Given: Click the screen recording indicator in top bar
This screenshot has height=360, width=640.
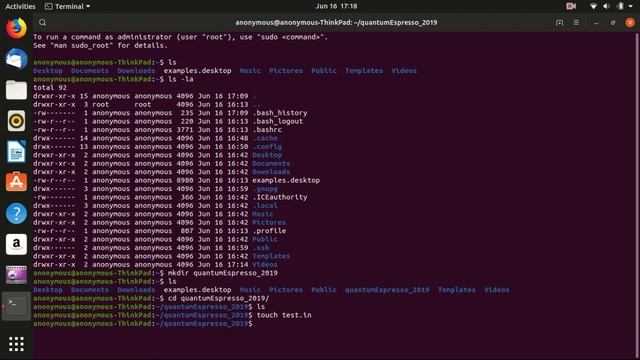Looking at the screenshot, I should point(571,6).
